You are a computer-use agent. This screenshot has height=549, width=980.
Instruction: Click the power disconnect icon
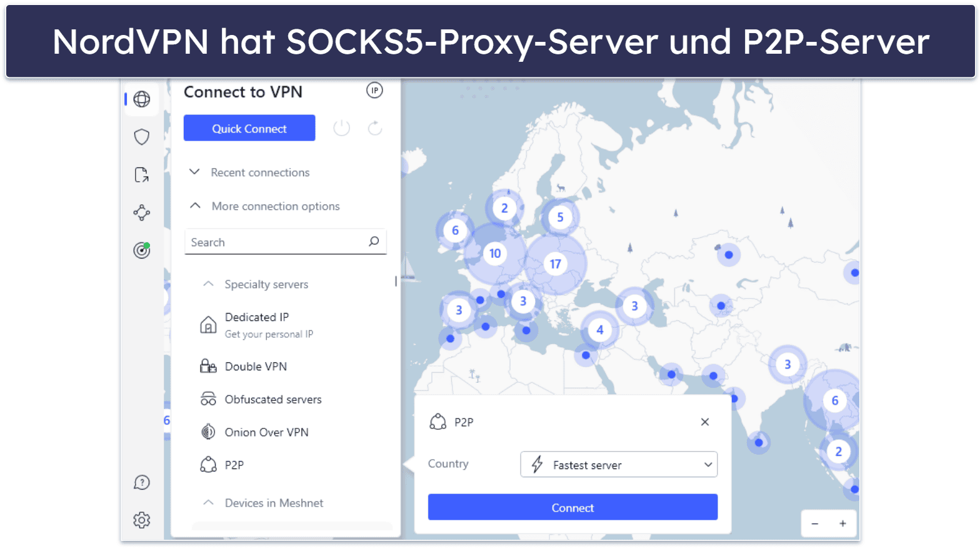point(341,128)
